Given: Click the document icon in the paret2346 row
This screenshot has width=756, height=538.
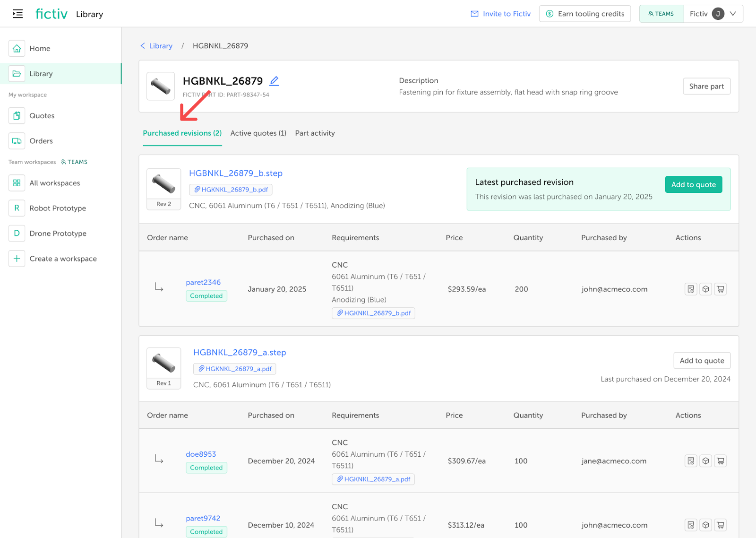Looking at the screenshot, I should point(691,289).
